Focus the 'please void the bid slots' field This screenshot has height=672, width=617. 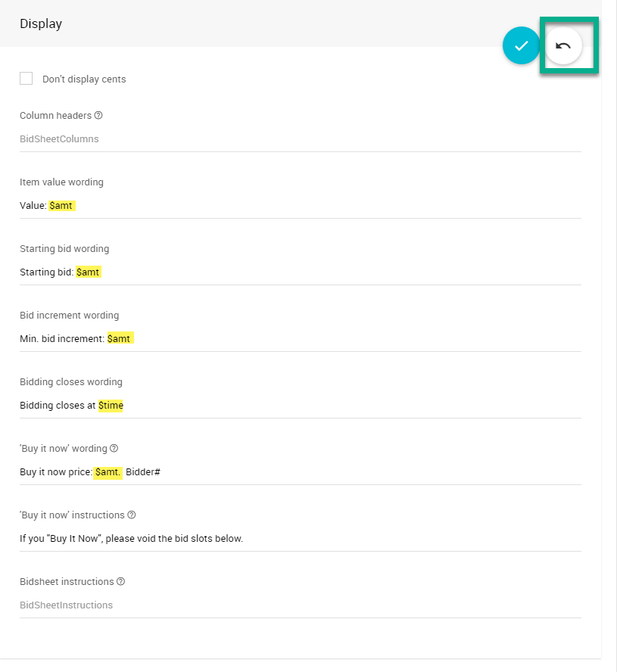click(x=300, y=539)
